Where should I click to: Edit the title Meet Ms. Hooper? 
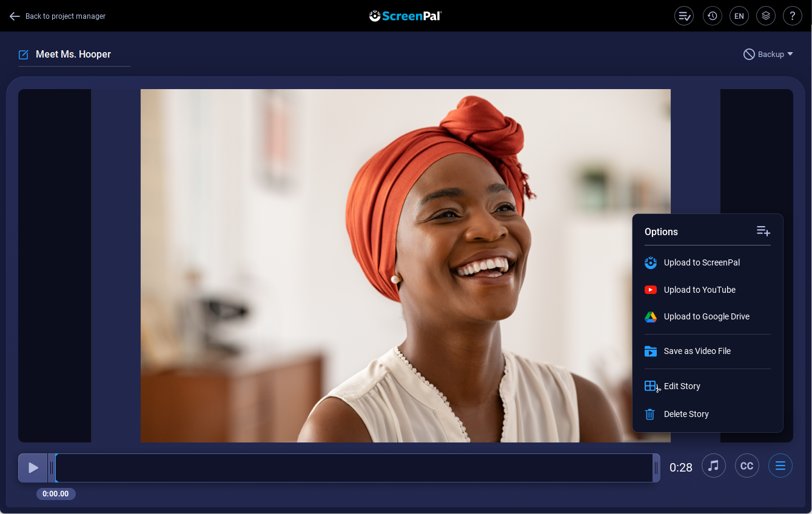[73, 55]
